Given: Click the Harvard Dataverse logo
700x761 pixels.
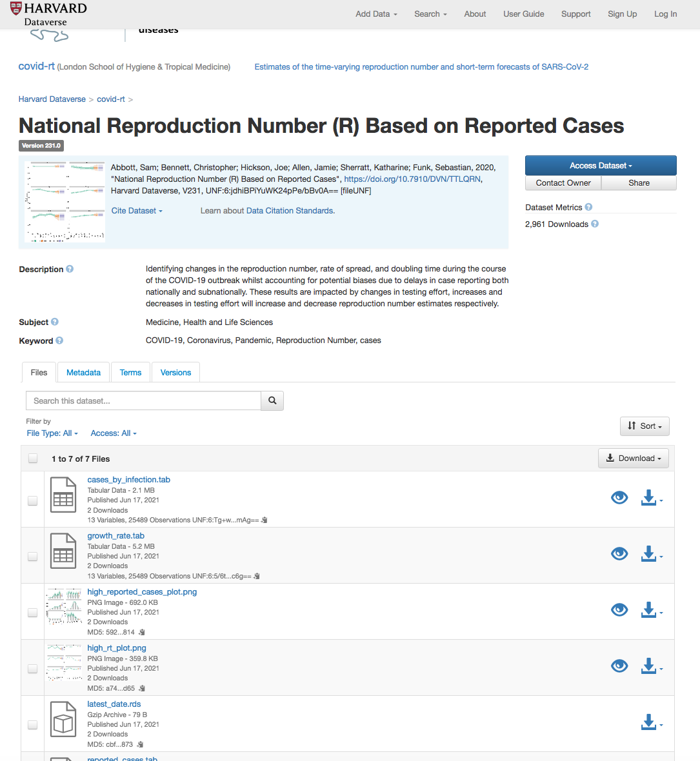Looking at the screenshot, I should [48, 14].
